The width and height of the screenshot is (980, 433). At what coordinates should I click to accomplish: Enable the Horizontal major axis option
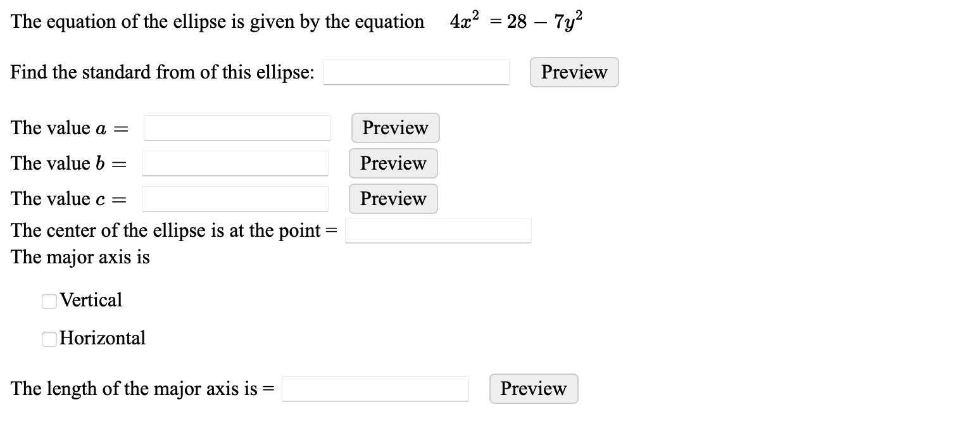[49, 339]
